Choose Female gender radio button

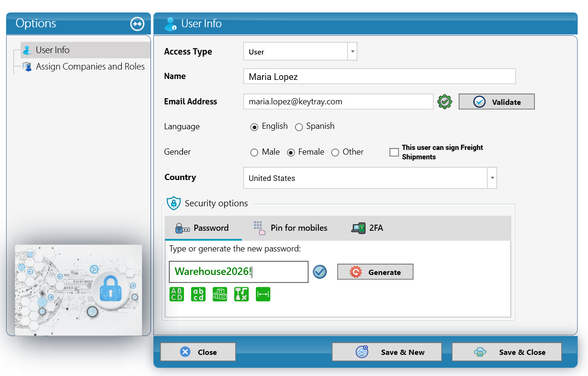point(291,152)
